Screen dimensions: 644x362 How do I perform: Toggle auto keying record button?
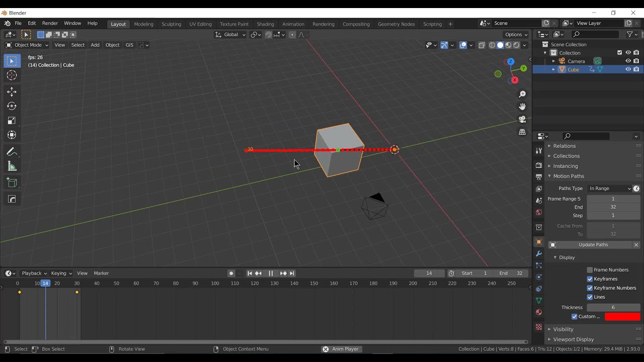point(231,274)
